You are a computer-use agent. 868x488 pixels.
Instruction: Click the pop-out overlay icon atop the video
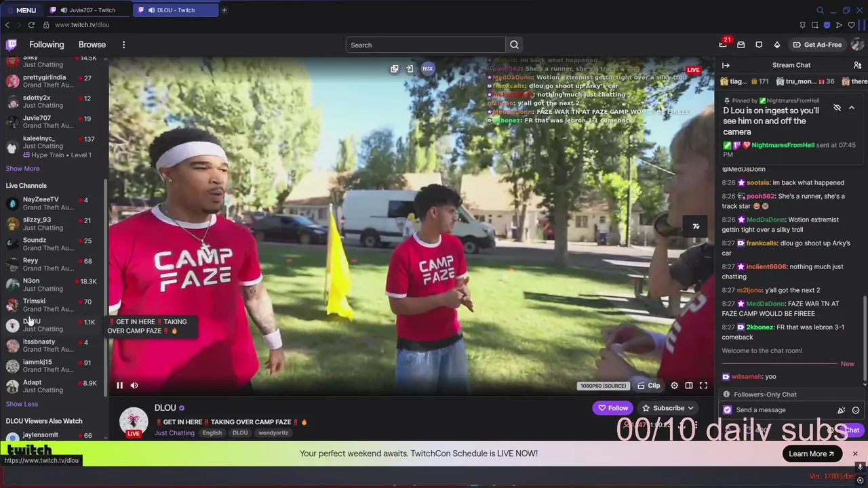click(x=395, y=68)
